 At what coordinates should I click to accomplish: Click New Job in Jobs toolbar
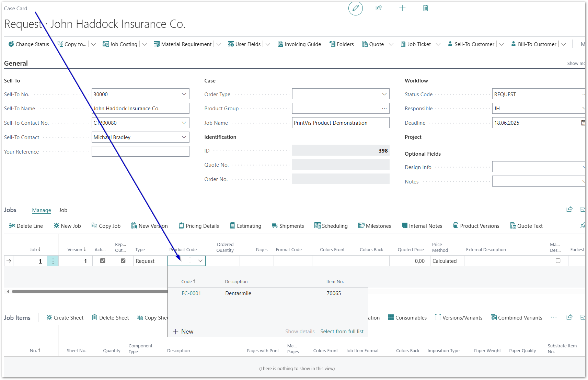click(67, 226)
